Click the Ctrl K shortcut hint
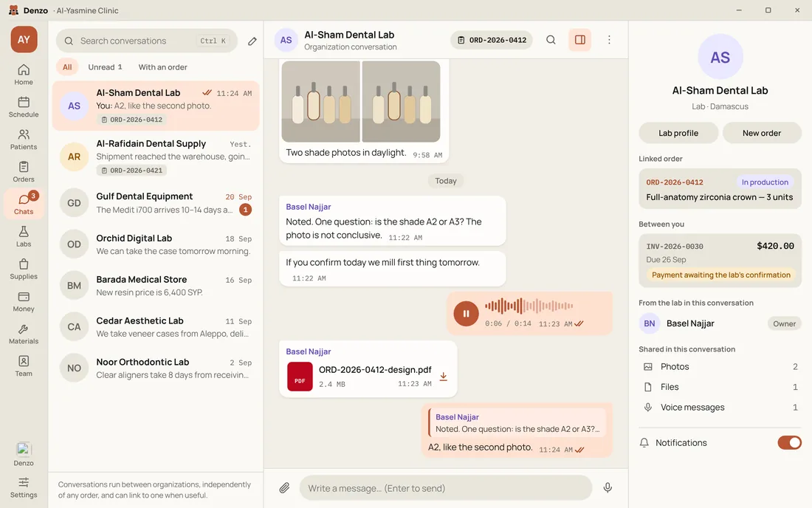812x508 pixels. coord(213,41)
